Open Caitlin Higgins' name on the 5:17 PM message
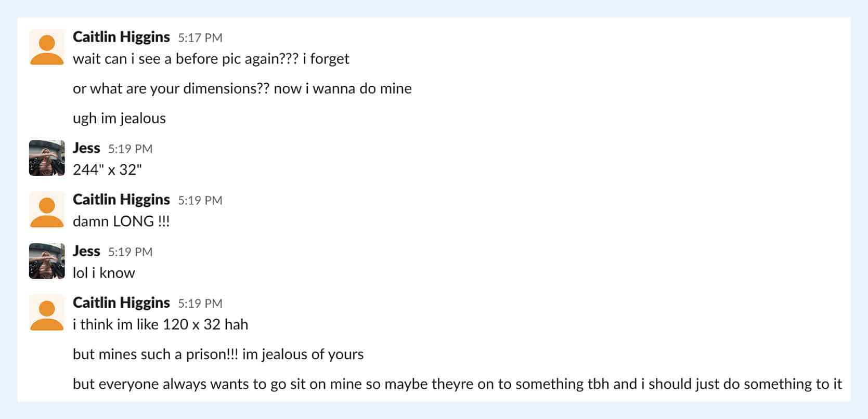 (x=121, y=37)
